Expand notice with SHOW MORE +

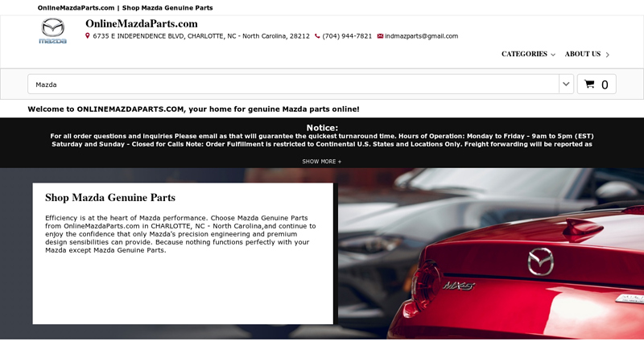coord(321,162)
